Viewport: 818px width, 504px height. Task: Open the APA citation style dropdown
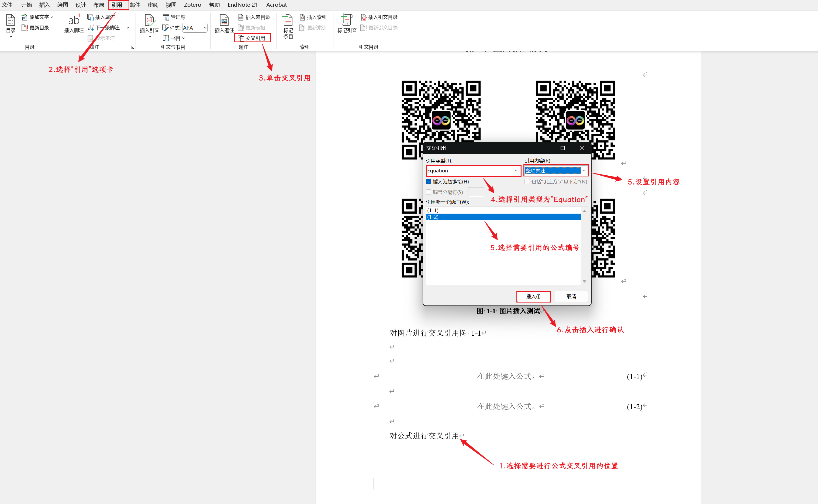click(205, 28)
